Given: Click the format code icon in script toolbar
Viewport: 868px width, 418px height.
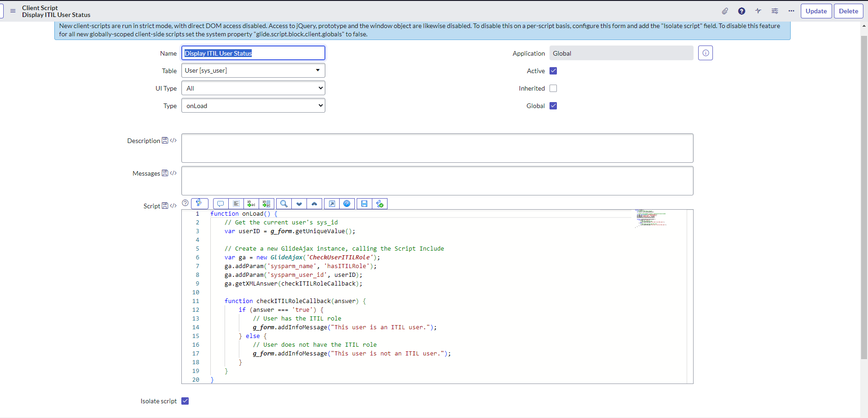Looking at the screenshot, I should 236,204.
